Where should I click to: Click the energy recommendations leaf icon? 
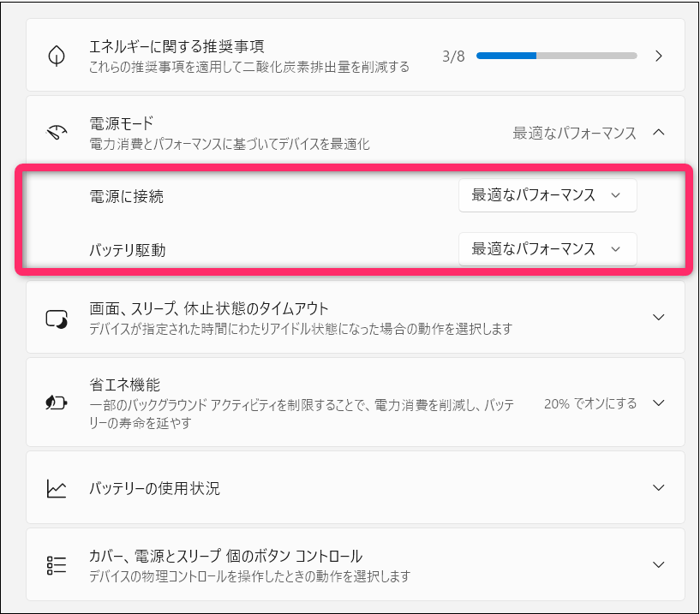57,56
